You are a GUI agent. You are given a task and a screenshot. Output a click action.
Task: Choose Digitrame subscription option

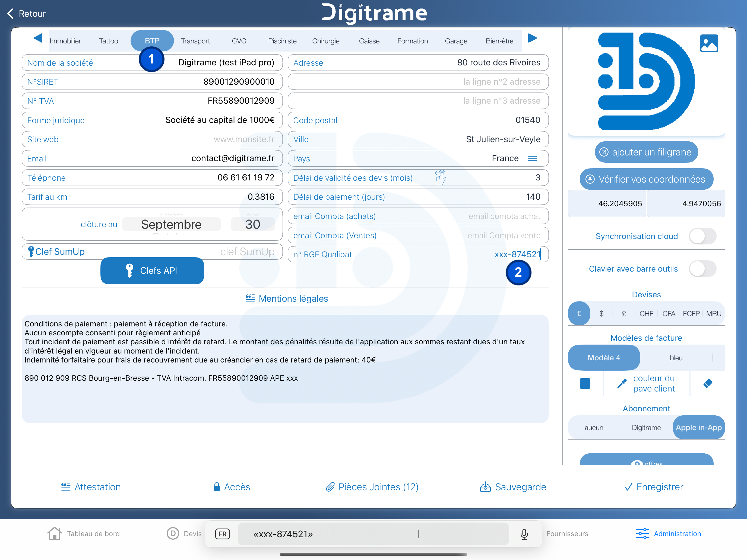[646, 427]
